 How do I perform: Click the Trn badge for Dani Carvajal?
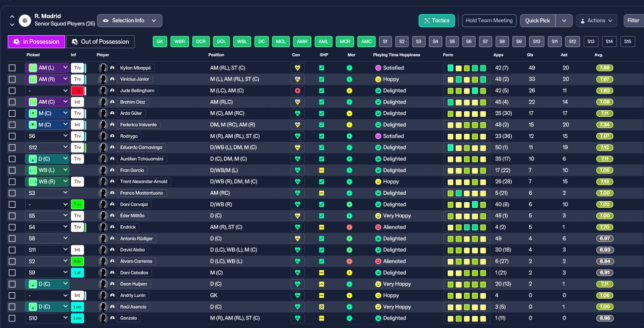(77, 205)
